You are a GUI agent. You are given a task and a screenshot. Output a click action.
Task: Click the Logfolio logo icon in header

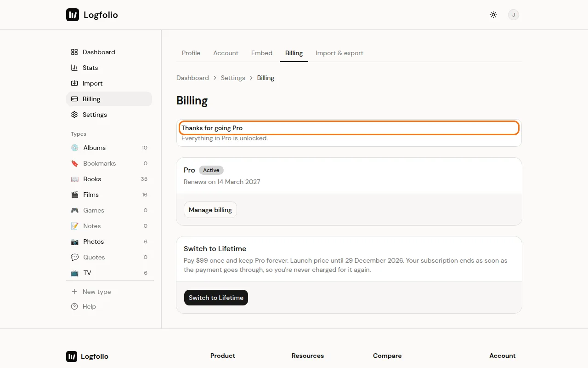click(x=73, y=15)
